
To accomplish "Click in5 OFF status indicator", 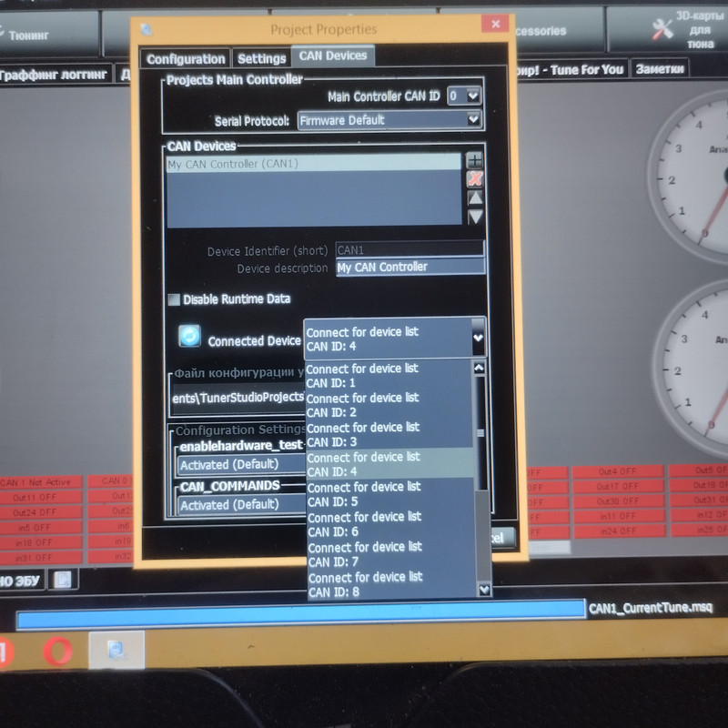I will (41, 528).
